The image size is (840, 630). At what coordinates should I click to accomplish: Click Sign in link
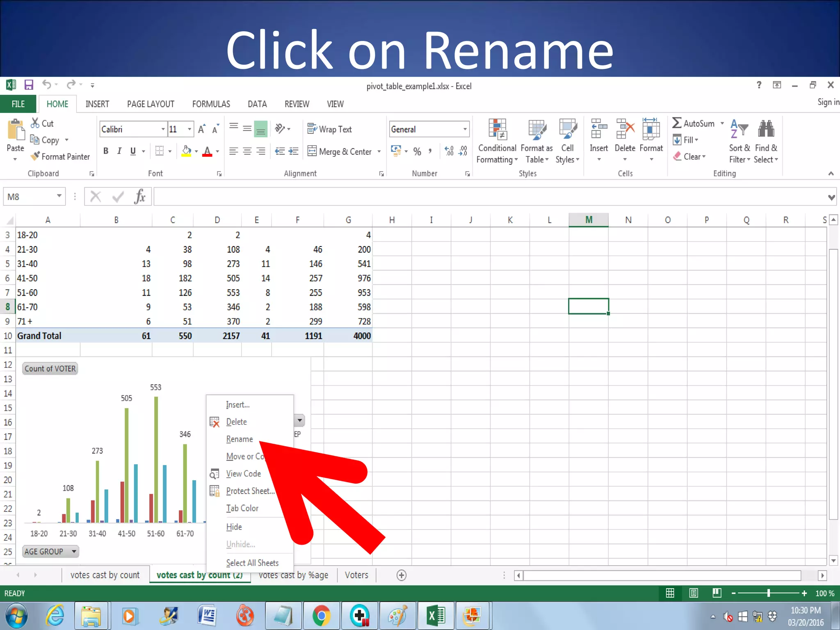(828, 102)
